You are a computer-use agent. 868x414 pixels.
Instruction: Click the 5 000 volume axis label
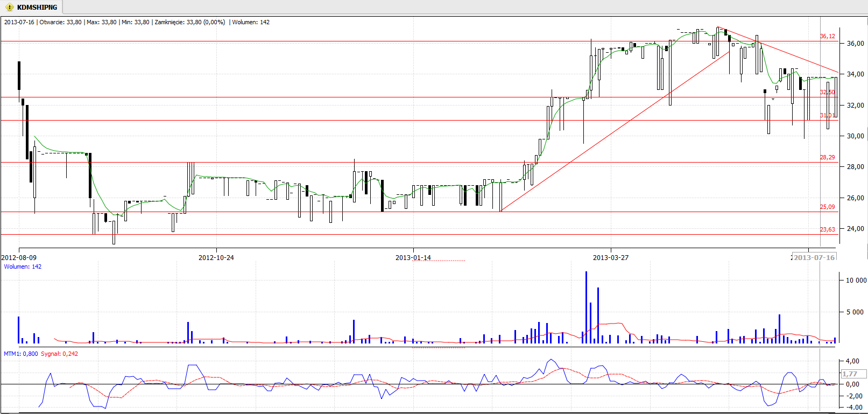click(x=856, y=312)
